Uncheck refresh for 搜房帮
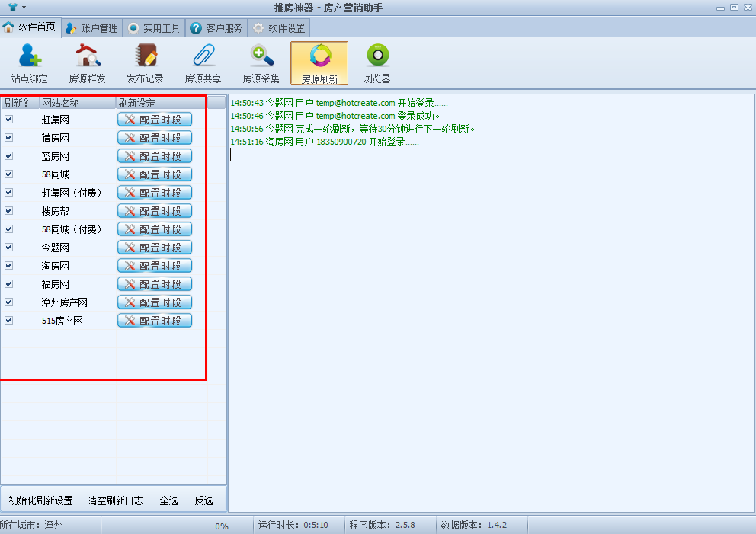This screenshot has height=534, width=756. point(8,210)
